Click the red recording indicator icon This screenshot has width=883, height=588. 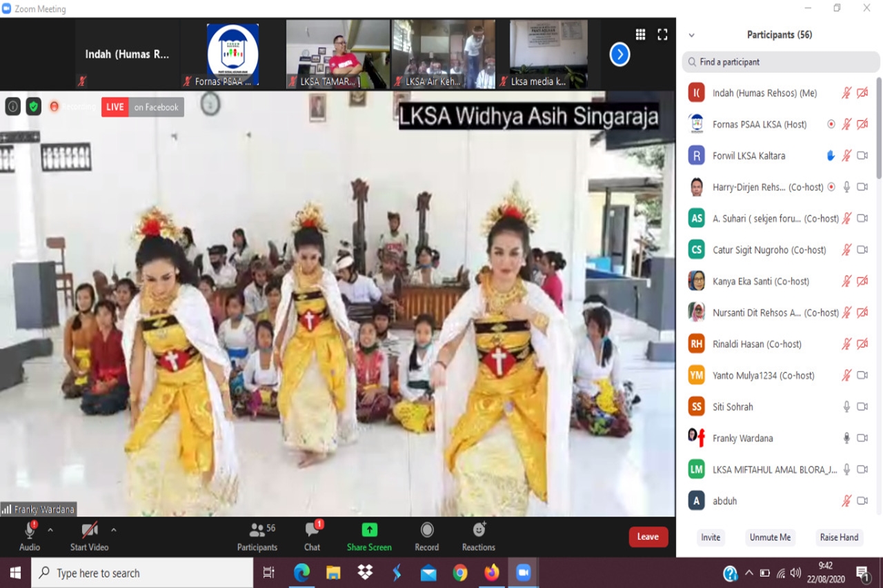pyautogui.click(x=54, y=107)
